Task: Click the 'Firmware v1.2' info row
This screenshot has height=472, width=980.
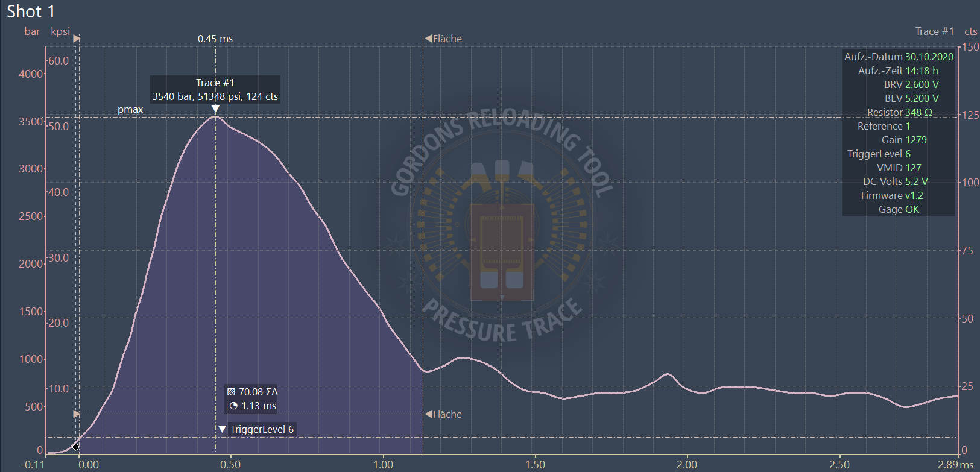Action: tap(892, 195)
